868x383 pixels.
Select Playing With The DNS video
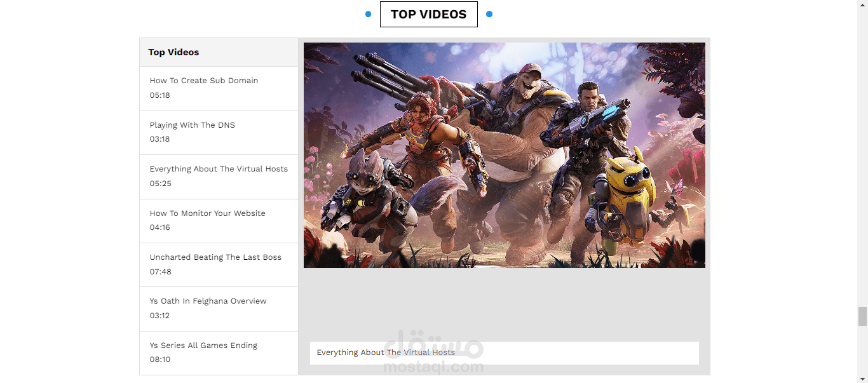(219, 133)
